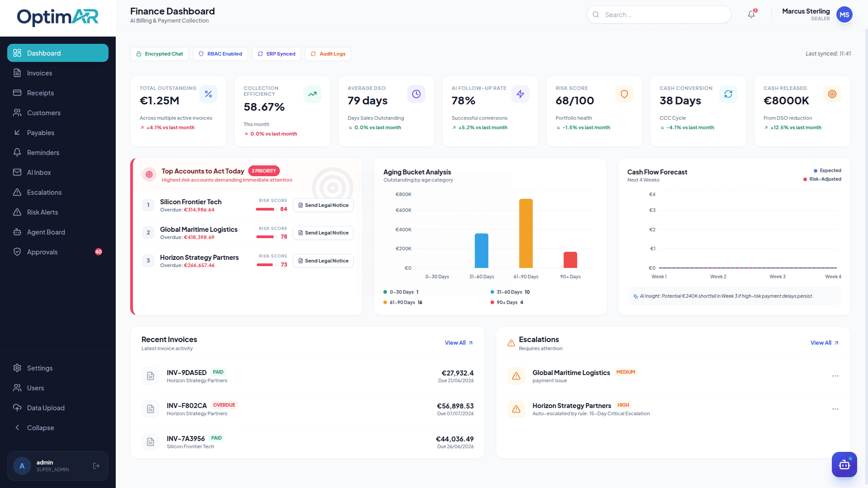Open more options for Horizon Strategy escalation
The width and height of the screenshot is (868, 488).
click(835, 409)
